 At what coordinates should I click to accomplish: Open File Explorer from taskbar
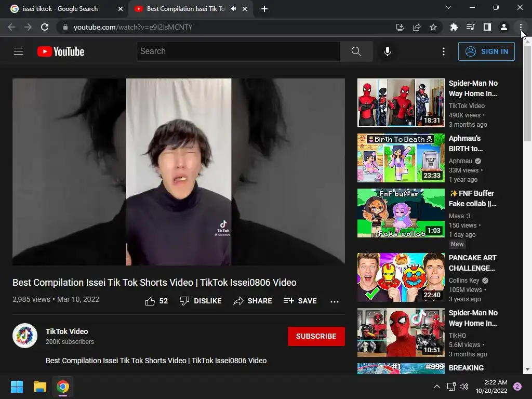pos(39,387)
